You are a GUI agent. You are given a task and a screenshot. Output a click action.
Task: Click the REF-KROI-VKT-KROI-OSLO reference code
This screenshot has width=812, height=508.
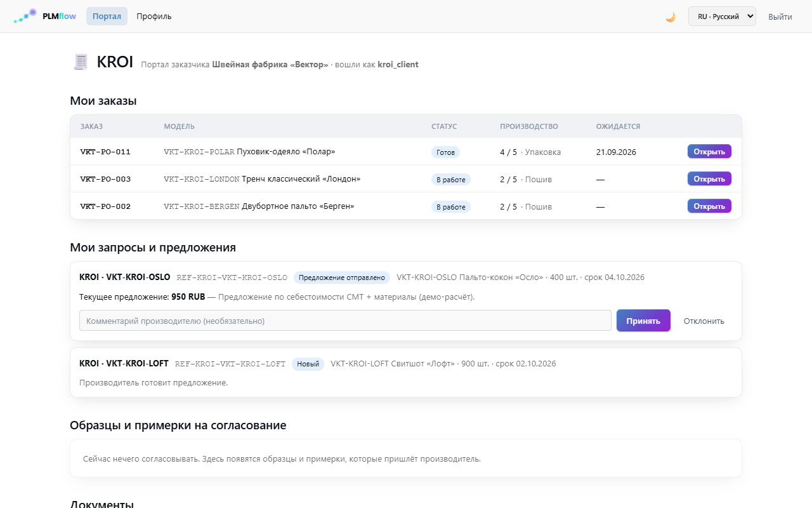click(x=232, y=277)
